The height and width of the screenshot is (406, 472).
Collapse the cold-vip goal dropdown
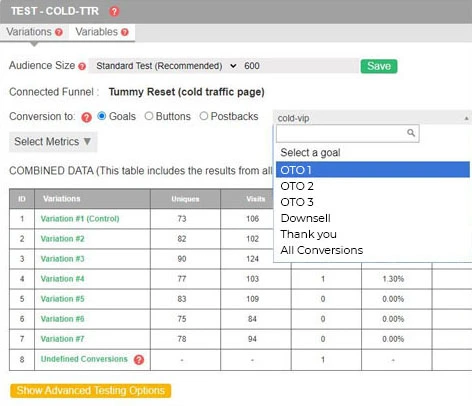[372, 118]
